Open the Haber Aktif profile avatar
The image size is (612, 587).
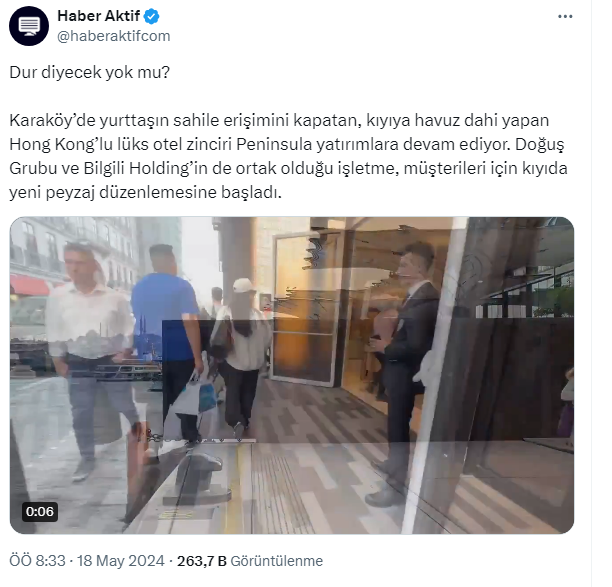coord(29,26)
